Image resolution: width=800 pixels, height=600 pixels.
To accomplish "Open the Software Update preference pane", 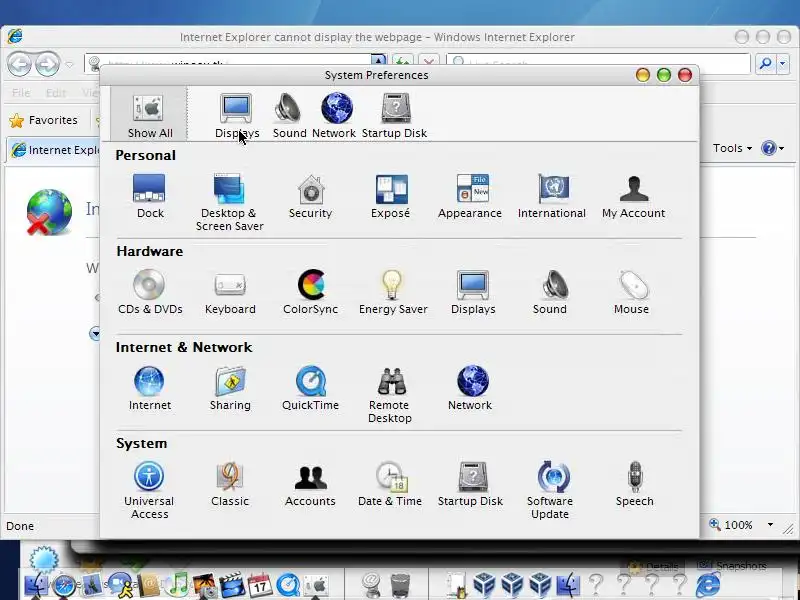I will (x=550, y=490).
